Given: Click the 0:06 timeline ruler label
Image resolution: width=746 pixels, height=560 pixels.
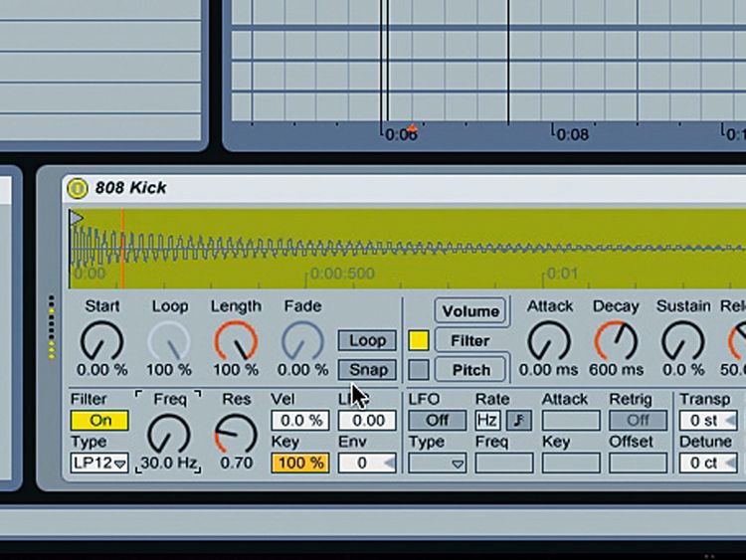Looking at the screenshot, I should [x=401, y=135].
